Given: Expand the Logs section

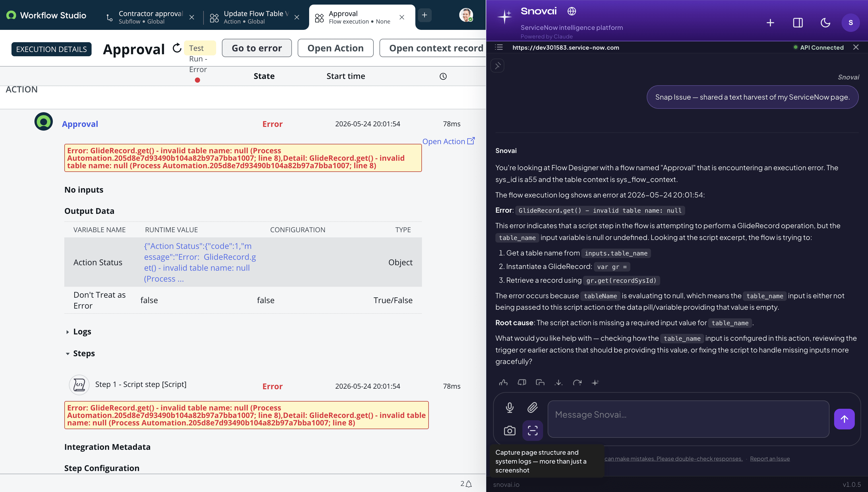Looking at the screenshot, I should [x=79, y=332].
